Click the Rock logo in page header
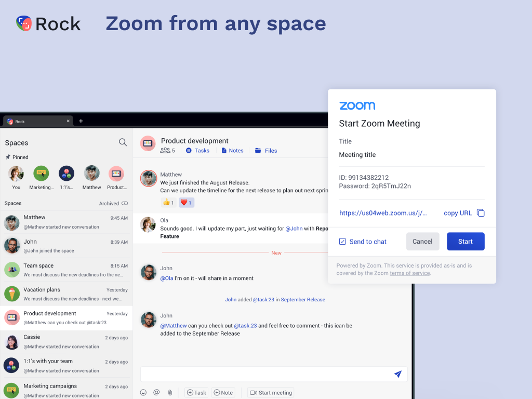The height and width of the screenshot is (399, 532). pyautogui.click(x=48, y=24)
